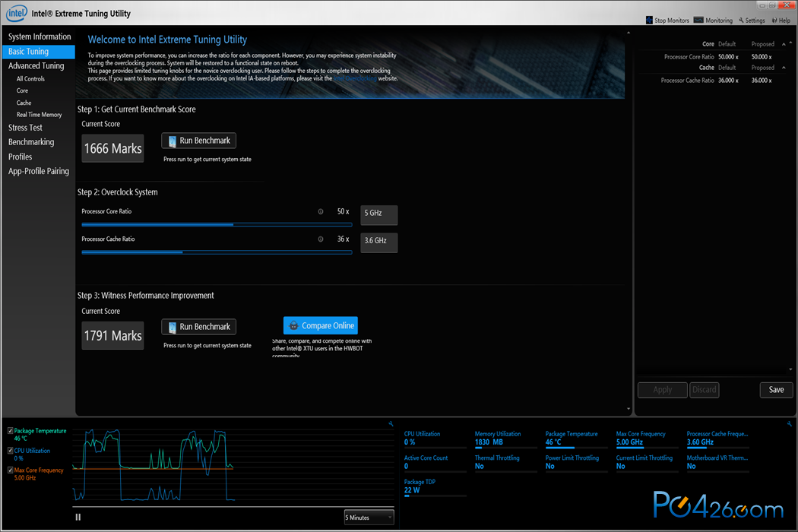Click the info icon beside Processor Core Ratio
Screen dimensions: 798x532
(321, 211)
